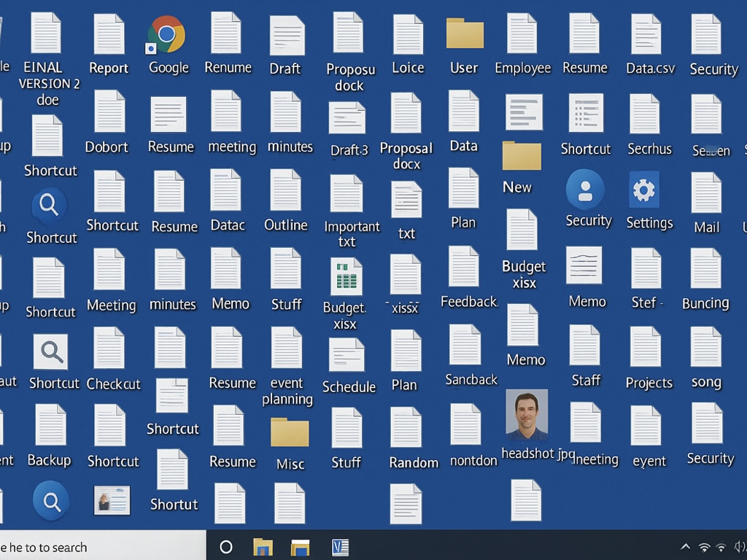Click the Cortana circle in the taskbar
This screenshot has width=747, height=560.
(x=226, y=547)
